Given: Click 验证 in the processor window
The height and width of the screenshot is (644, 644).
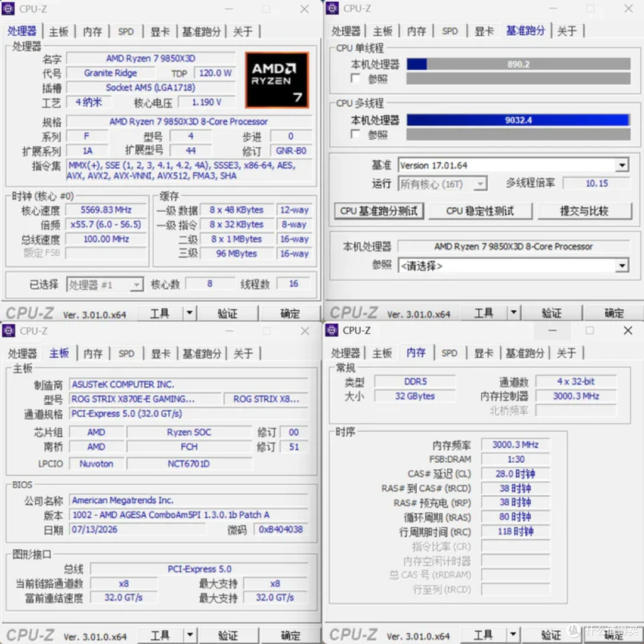Looking at the screenshot, I should tap(227, 314).
